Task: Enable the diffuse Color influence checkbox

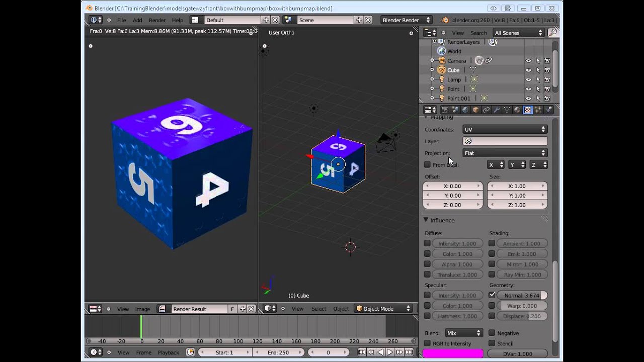Action: 427,254
